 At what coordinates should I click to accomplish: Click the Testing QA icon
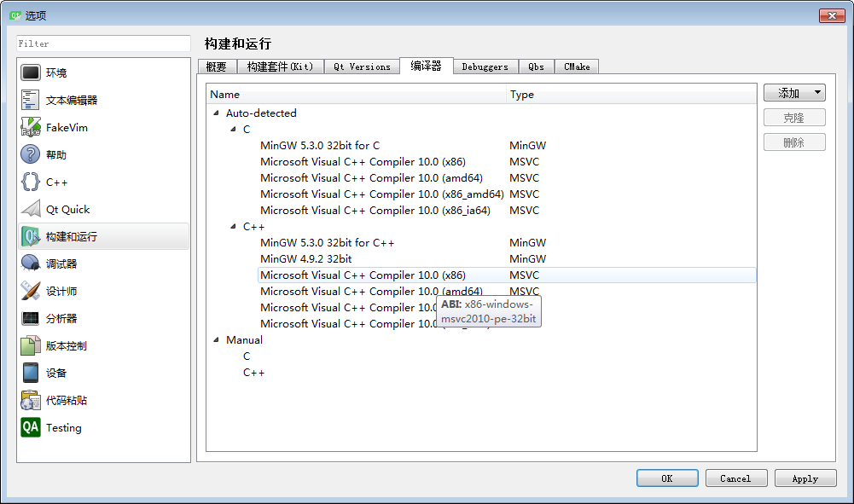click(31, 427)
